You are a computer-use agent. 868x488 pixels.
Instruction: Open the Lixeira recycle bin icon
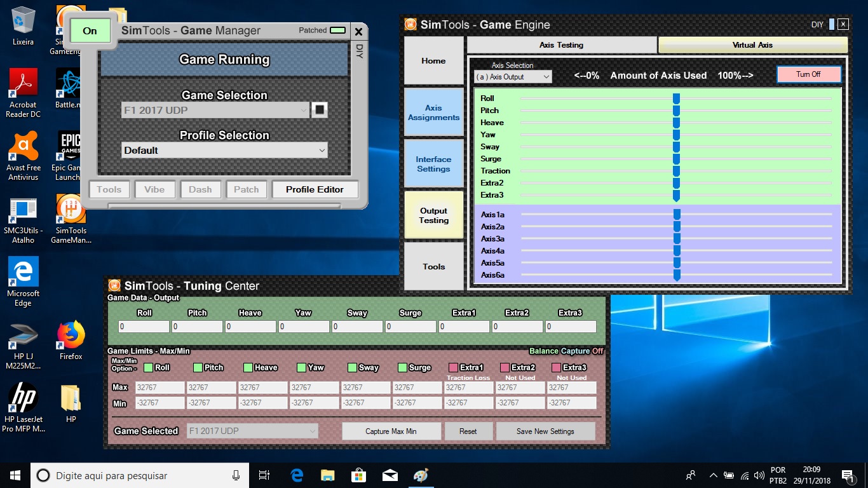point(23,25)
